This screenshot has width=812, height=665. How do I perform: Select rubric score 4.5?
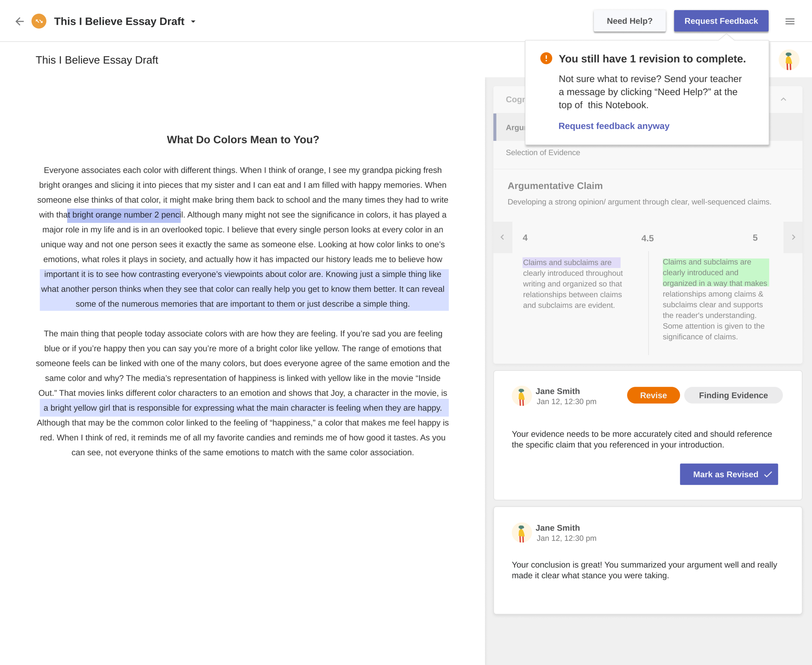[x=647, y=238]
